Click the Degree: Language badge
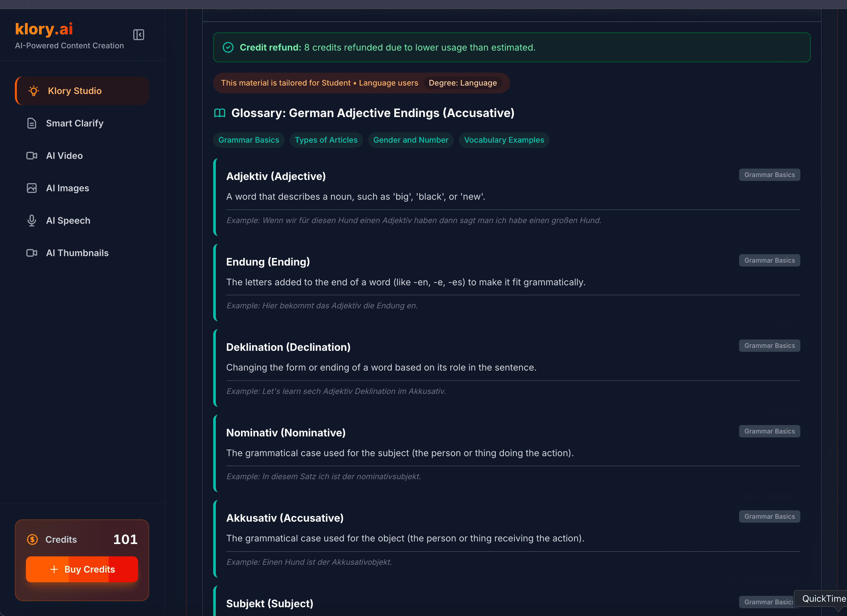Screen dimensions: 847x616 click(462, 83)
